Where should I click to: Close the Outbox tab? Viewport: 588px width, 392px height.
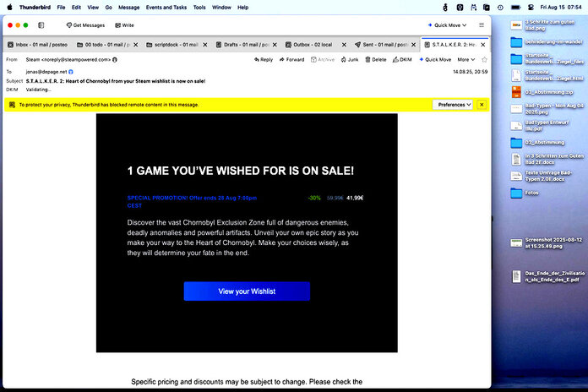point(344,45)
